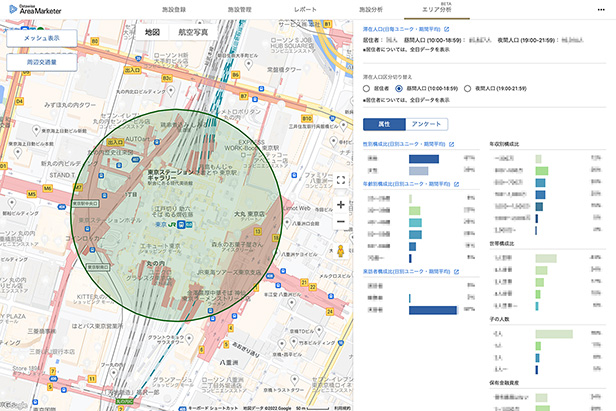Click the キーボード ショートカット map link
616x411 pixels.
click(213, 408)
